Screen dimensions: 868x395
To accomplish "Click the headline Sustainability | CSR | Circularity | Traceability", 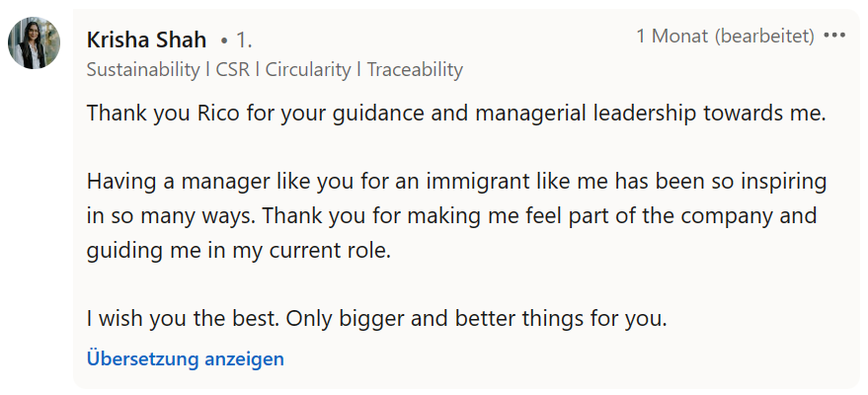I will coord(275,70).
